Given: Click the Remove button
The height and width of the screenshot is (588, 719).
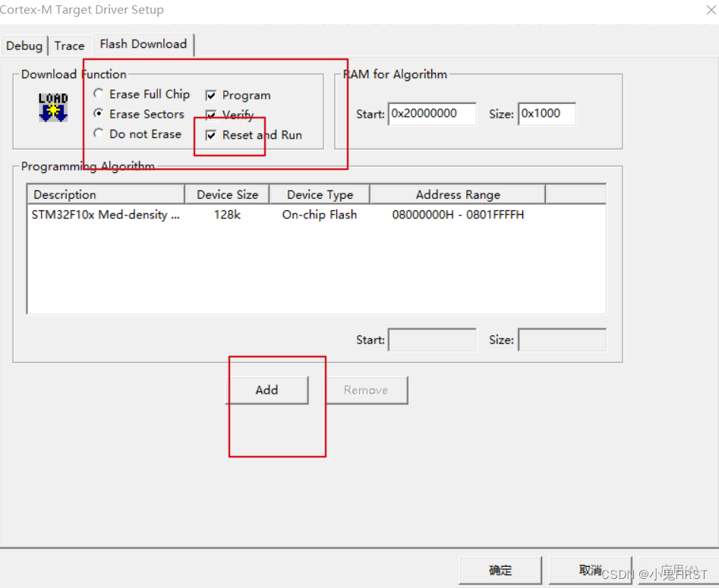Looking at the screenshot, I should pyautogui.click(x=367, y=389).
